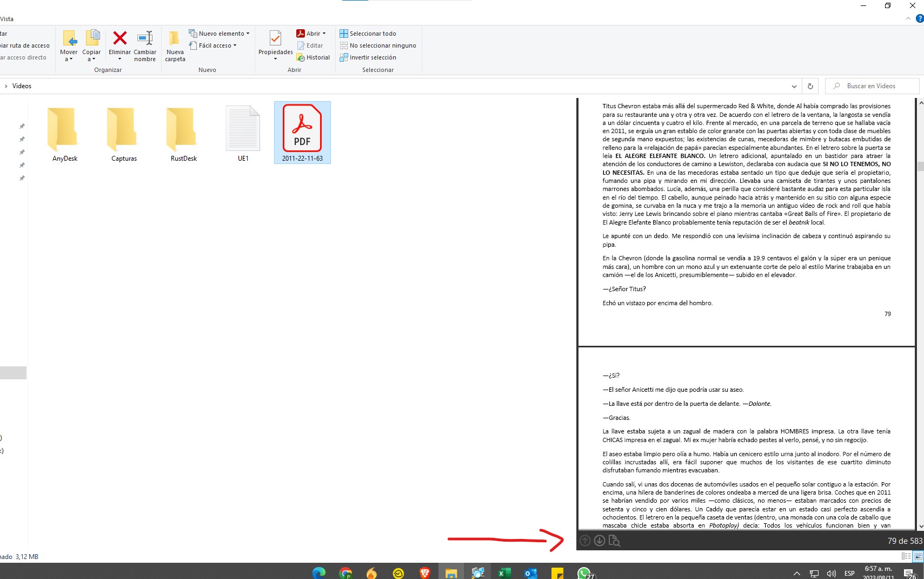924x579 pixels.
Task: Switch to large icons view in status bar
Action: 918,556
